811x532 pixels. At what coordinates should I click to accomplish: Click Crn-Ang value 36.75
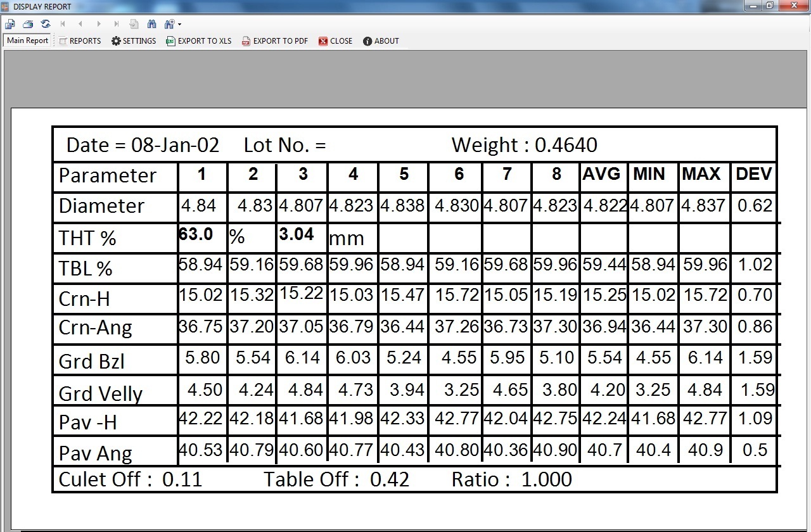coord(201,326)
